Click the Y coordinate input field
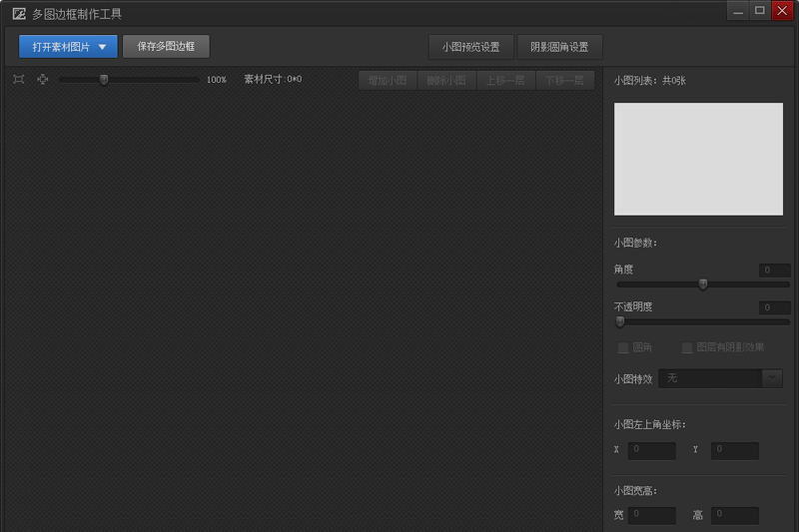The image size is (799, 532). (735, 450)
